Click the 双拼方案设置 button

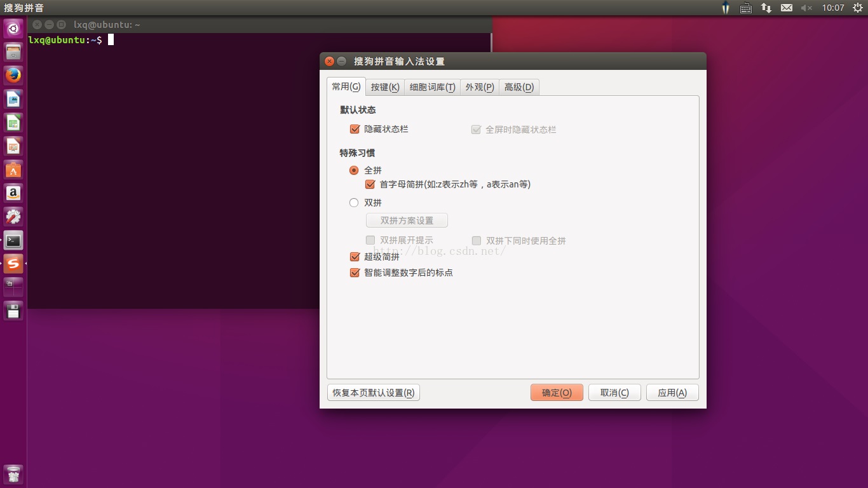[407, 220]
